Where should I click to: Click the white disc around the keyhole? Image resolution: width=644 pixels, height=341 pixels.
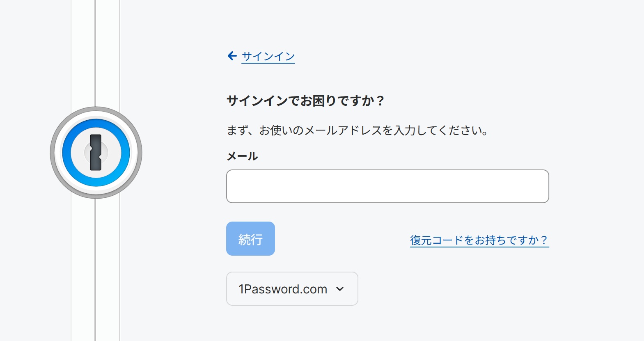point(78,153)
